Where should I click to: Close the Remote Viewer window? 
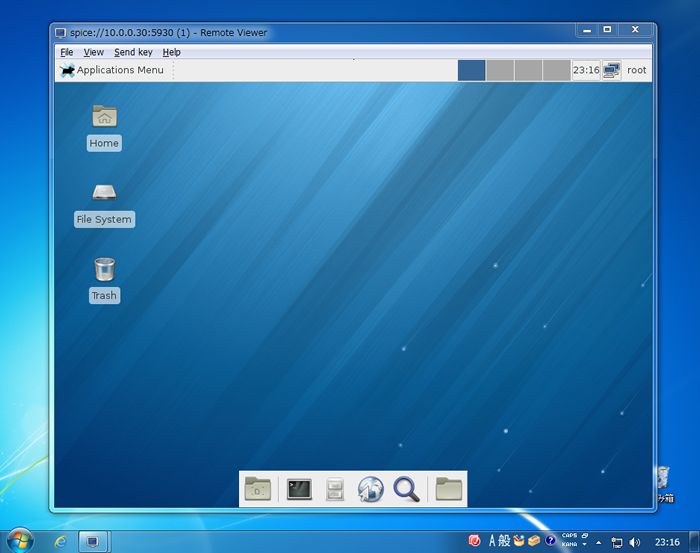635,30
